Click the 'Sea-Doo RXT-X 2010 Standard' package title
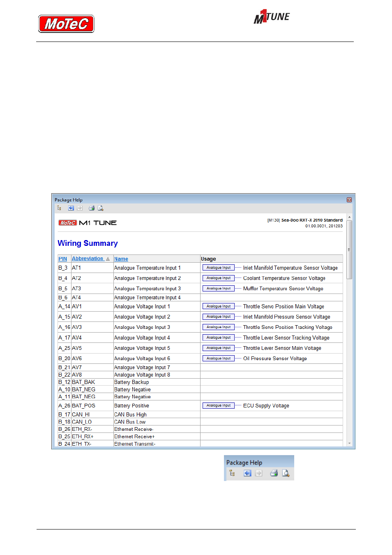The height and width of the screenshot is (555, 392). (312, 220)
